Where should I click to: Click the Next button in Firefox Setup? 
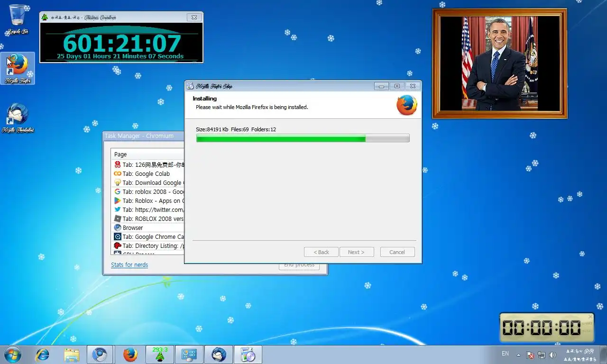click(x=357, y=252)
